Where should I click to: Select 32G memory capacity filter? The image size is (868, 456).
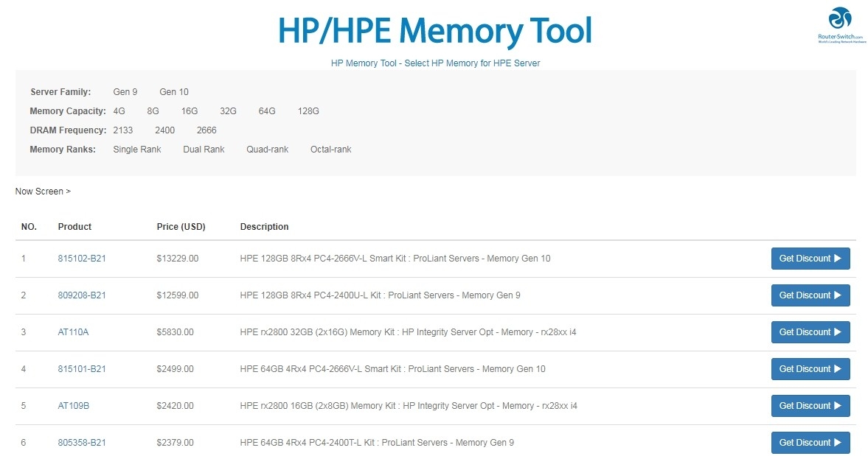228,111
